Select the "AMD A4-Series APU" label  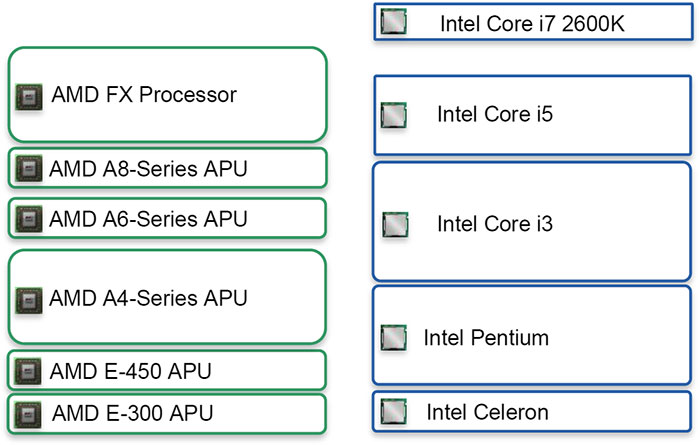click(x=148, y=298)
